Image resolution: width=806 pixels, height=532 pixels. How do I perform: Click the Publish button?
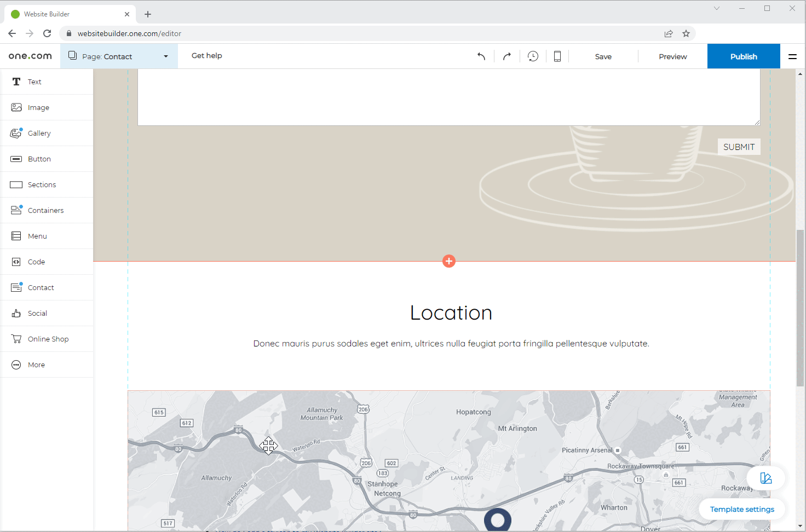(x=743, y=56)
